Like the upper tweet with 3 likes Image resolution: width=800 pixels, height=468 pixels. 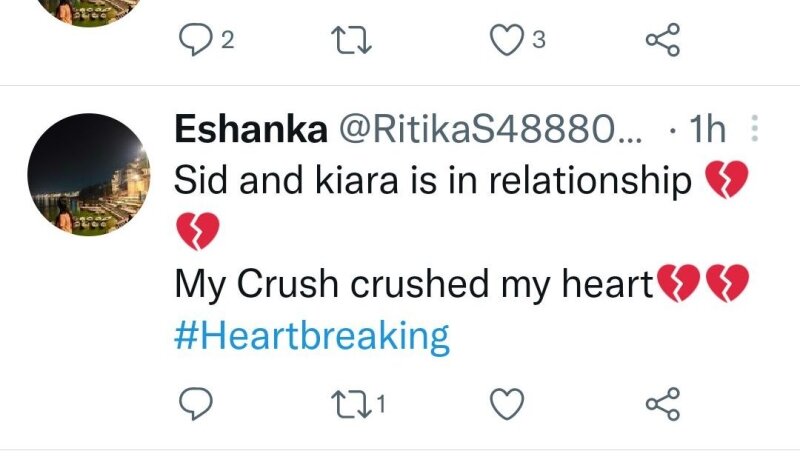506,40
